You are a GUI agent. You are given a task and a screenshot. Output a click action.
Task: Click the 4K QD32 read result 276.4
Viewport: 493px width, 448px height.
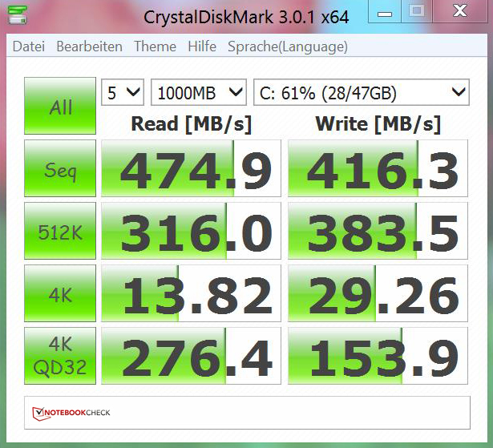(191, 356)
